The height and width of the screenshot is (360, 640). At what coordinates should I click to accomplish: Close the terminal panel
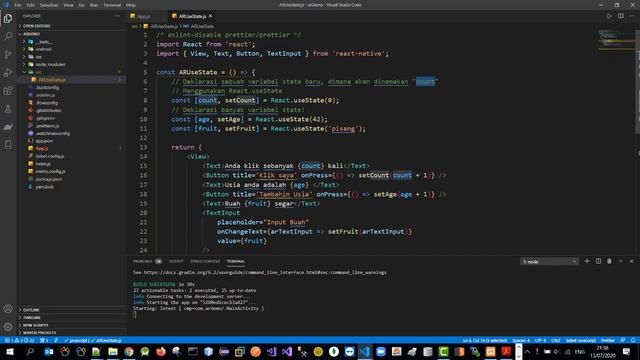pos(631,261)
